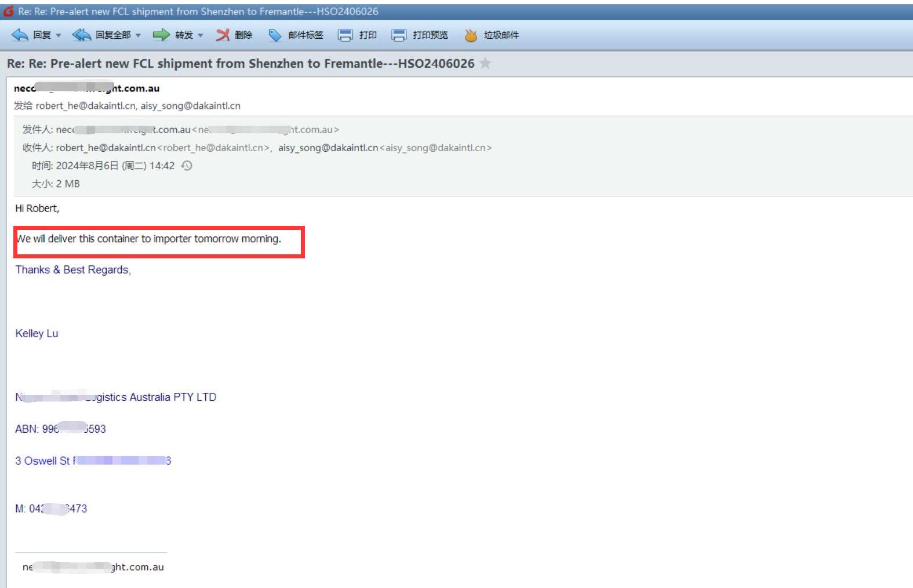Click aisy_song@dakaintl.cn in the 发给 line
The height and width of the screenshot is (588, 913).
coord(191,106)
